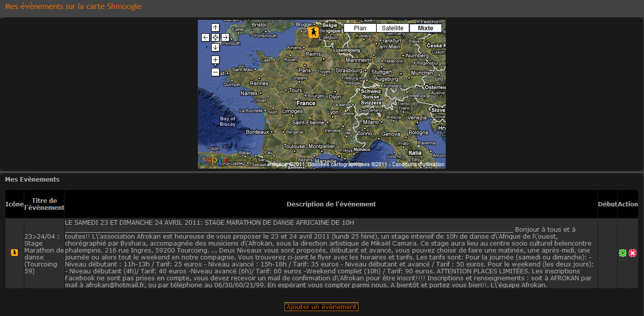
Task: Delete the Stage Marathon event with the red X
Action: [633, 253]
